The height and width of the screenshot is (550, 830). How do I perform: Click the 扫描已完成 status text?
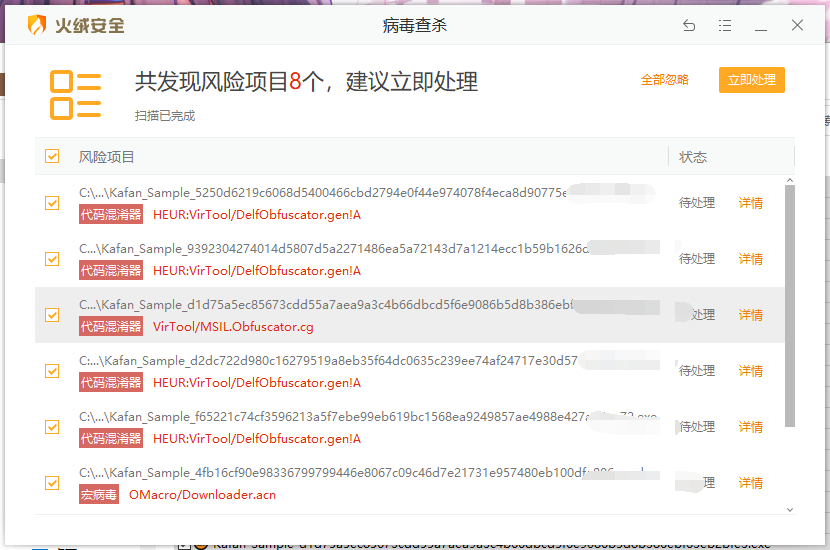pos(165,115)
